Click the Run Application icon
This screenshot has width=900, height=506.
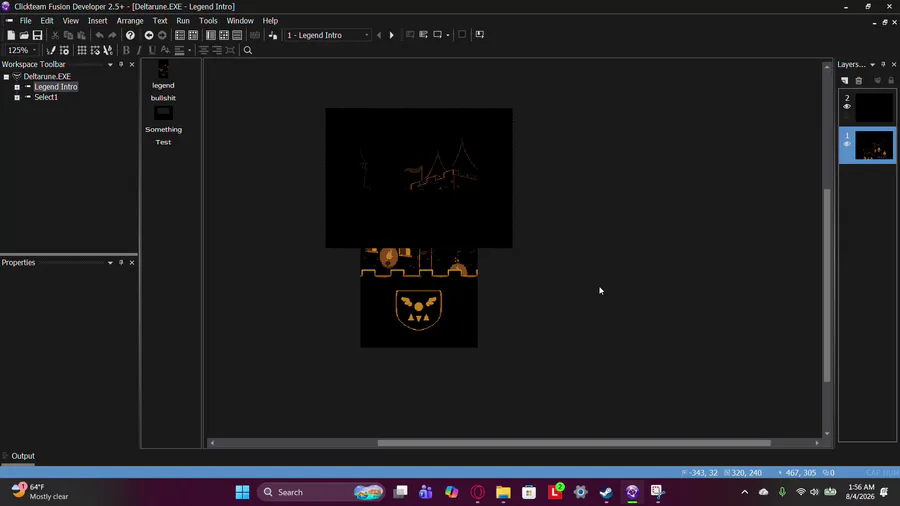(424, 35)
